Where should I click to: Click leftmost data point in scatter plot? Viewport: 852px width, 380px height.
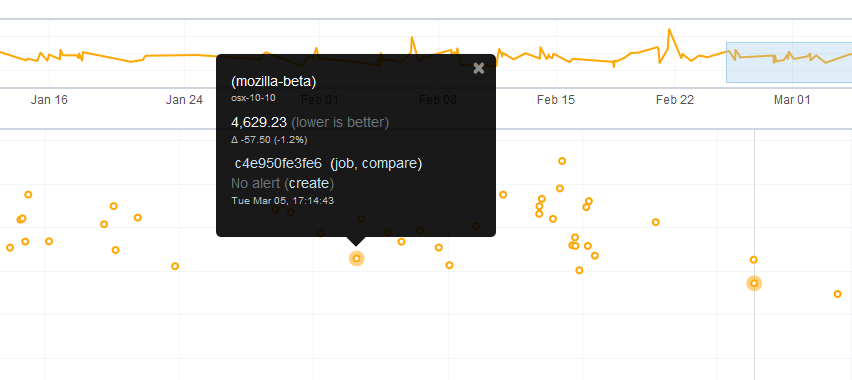pos(10,248)
